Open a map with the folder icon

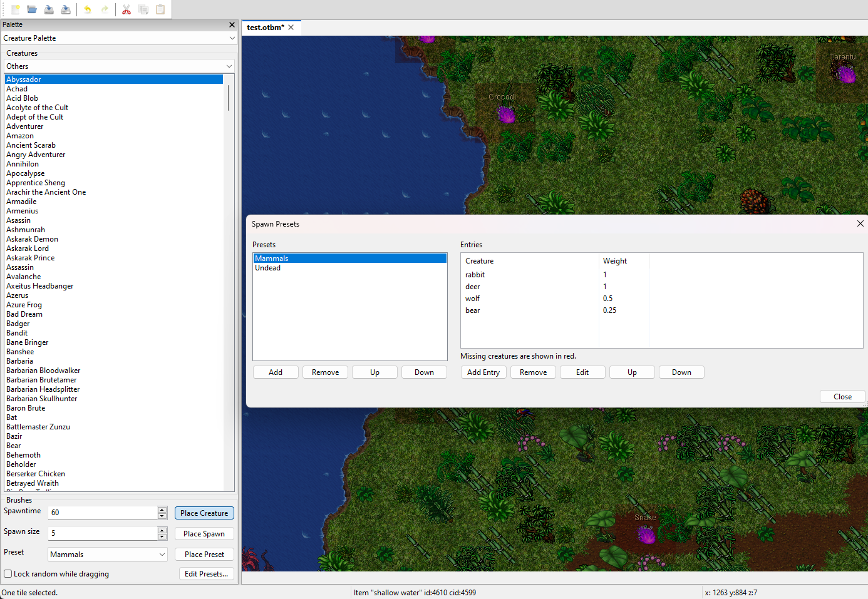[32, 9]
